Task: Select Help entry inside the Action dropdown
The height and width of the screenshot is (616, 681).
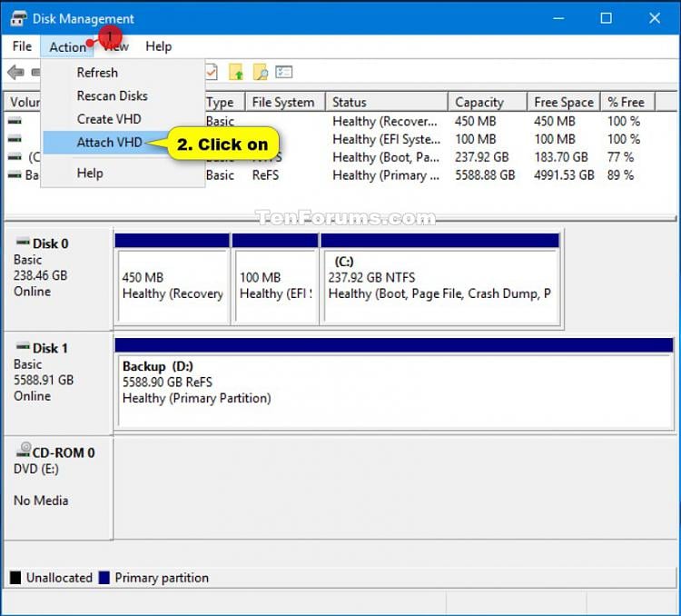Action: (x=90, y=173)
